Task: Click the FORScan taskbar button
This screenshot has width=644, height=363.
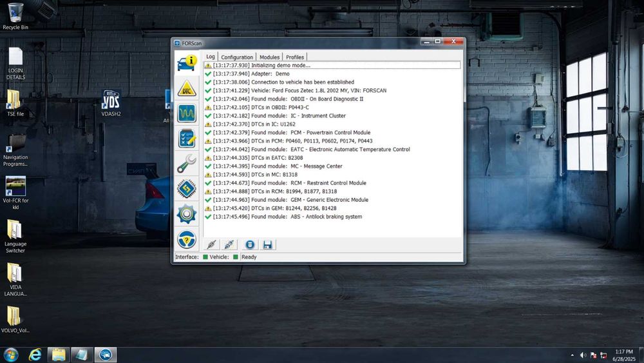Action: coord(106,355)
